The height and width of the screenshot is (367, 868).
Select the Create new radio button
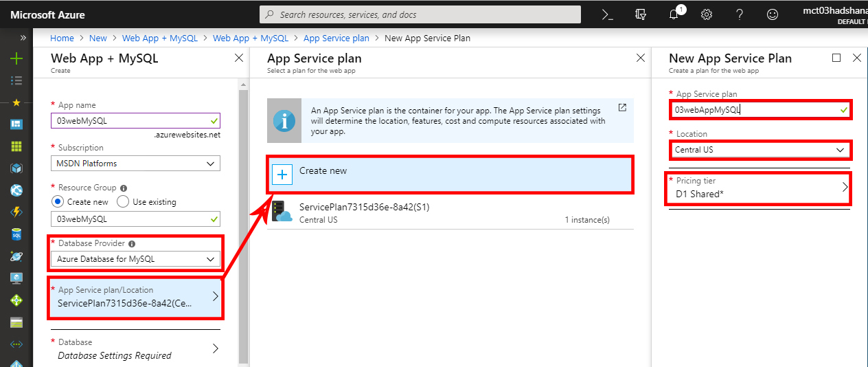(x=58, y=201)
